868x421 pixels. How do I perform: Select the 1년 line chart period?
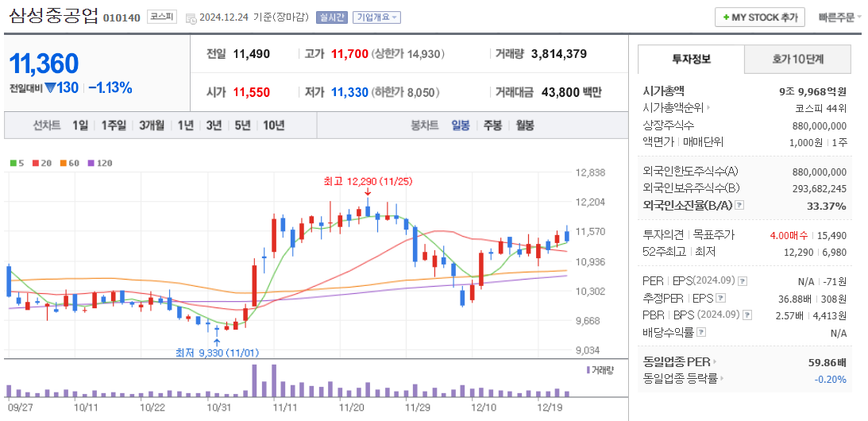(x=186, y=126)
